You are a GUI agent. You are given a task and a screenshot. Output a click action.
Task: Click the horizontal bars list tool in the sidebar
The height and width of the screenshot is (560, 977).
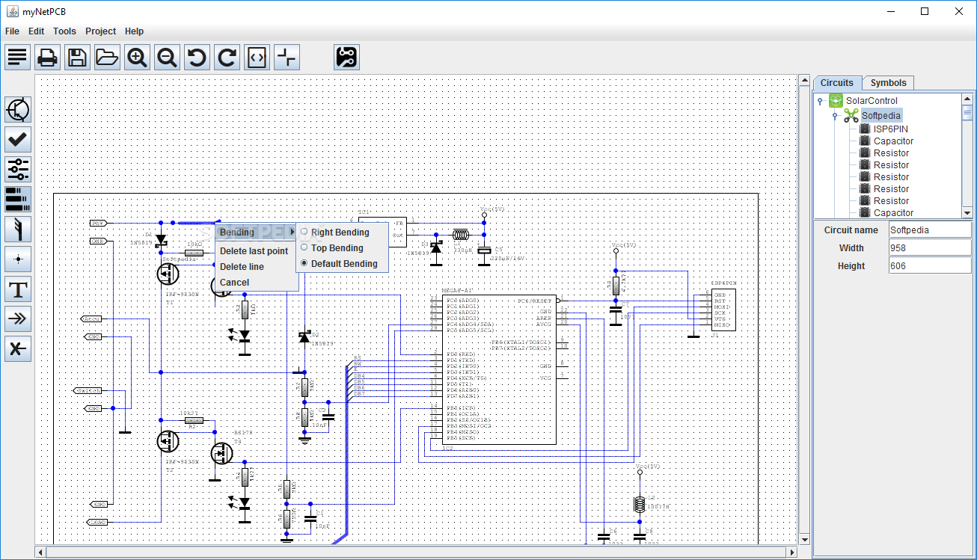coord(18,199)
